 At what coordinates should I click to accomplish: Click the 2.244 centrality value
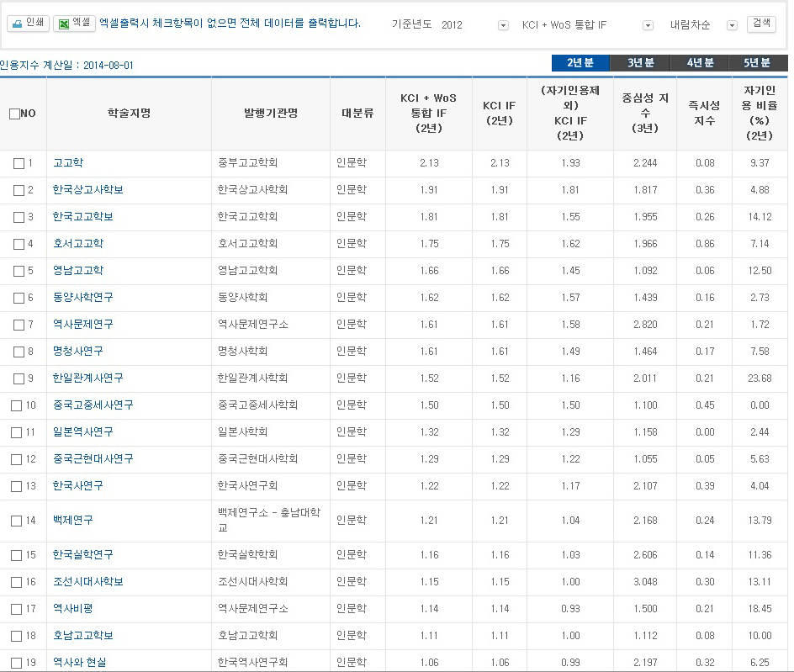(645, 163)
